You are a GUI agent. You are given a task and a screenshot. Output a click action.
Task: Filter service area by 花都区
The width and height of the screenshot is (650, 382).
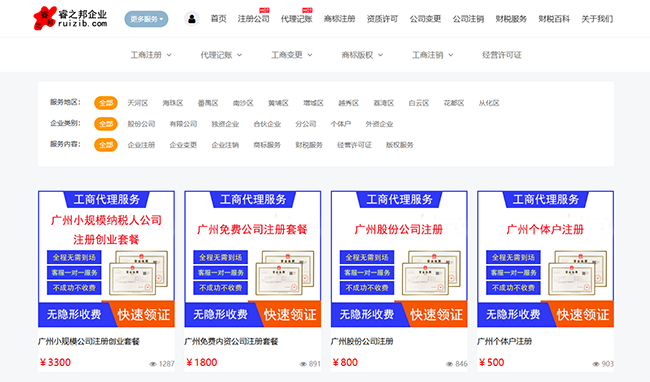pyautogui.click(x=454, y=103)
